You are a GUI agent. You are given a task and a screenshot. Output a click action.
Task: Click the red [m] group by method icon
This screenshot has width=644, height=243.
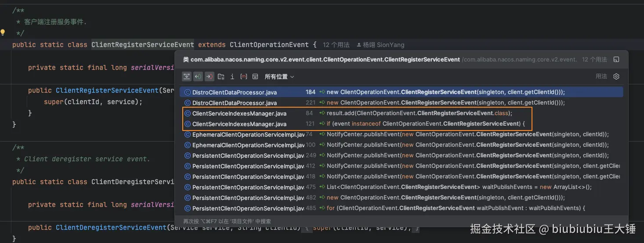coord(244,76)
